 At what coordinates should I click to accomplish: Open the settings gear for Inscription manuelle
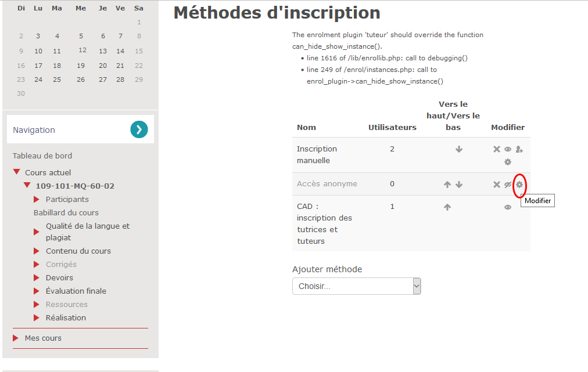pos(508,162)
